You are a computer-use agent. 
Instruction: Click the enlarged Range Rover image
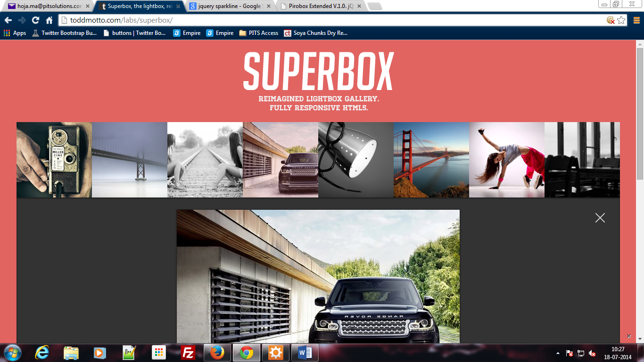coord(318,276)
